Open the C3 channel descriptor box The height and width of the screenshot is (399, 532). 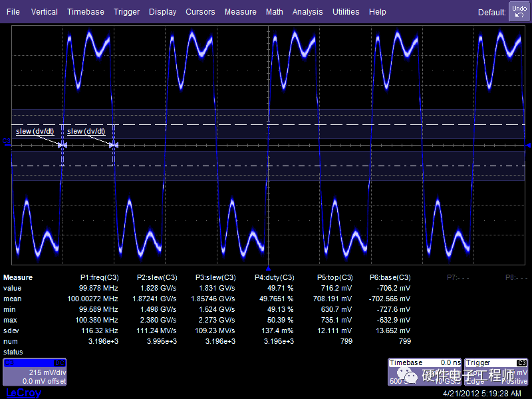pos(35,372)
